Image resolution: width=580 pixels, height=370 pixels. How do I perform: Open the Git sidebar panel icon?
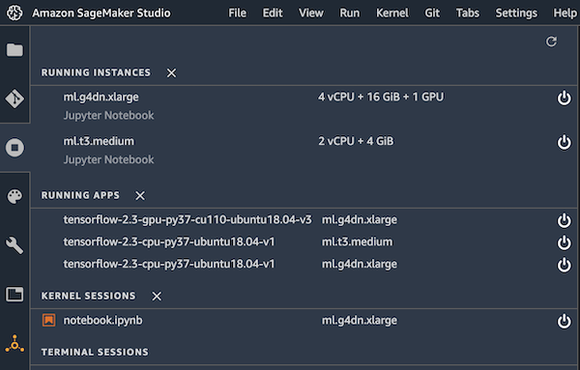(x=14, y=99)
